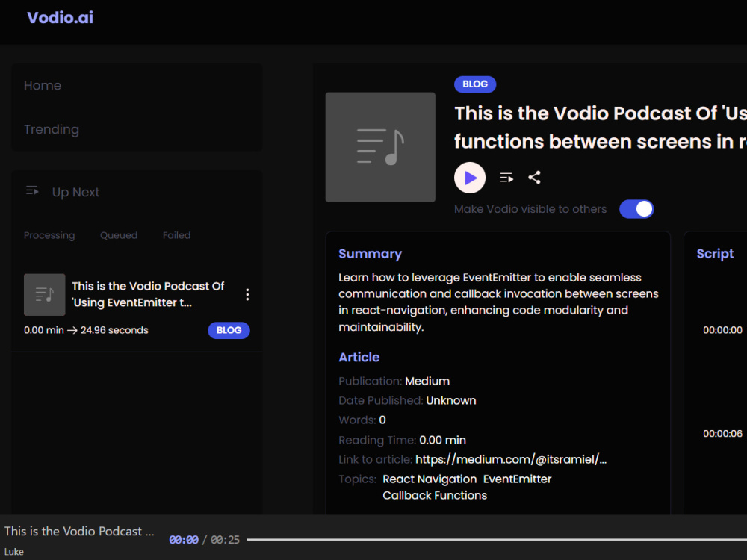This screenshot has height=560, width=747.
Task: Open the medium.com article link
Action: click(511, 459)
